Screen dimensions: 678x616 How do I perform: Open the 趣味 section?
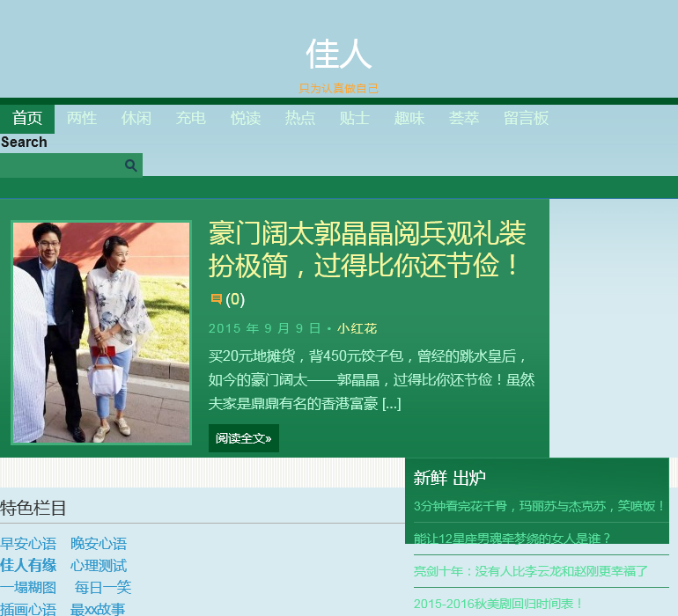[409, 118]
